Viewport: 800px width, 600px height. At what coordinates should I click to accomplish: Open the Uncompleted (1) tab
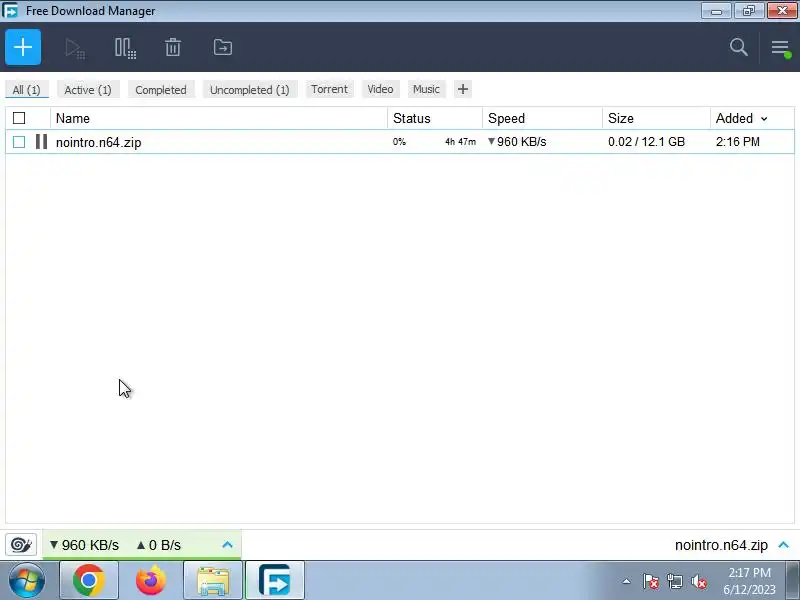click(249, 90)
